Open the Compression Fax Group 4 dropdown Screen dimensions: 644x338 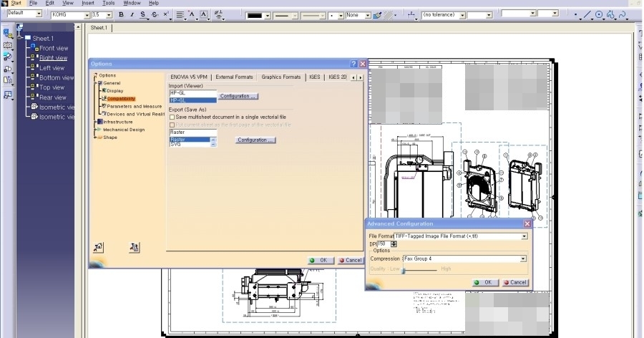523,259
